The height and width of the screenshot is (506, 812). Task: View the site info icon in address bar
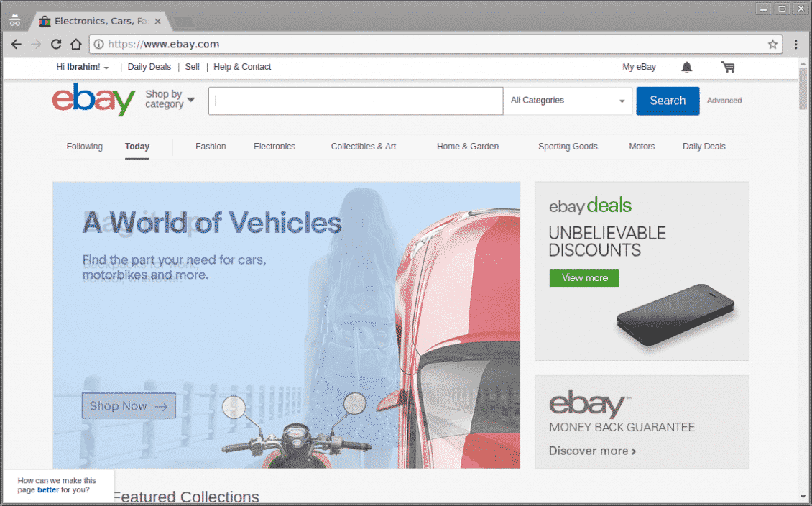click(x=98, y=45)
